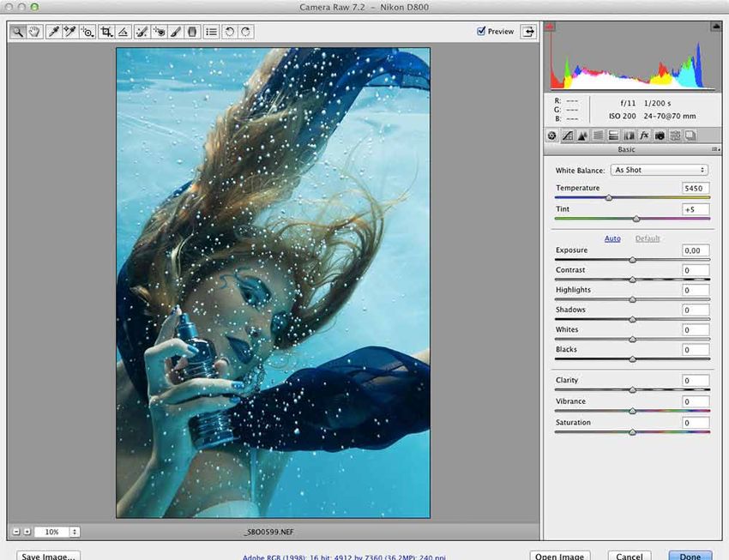Screen dimensions: 729x560
Task: Open the Basic panel flyout menu
Action: [x=714, y=149]
